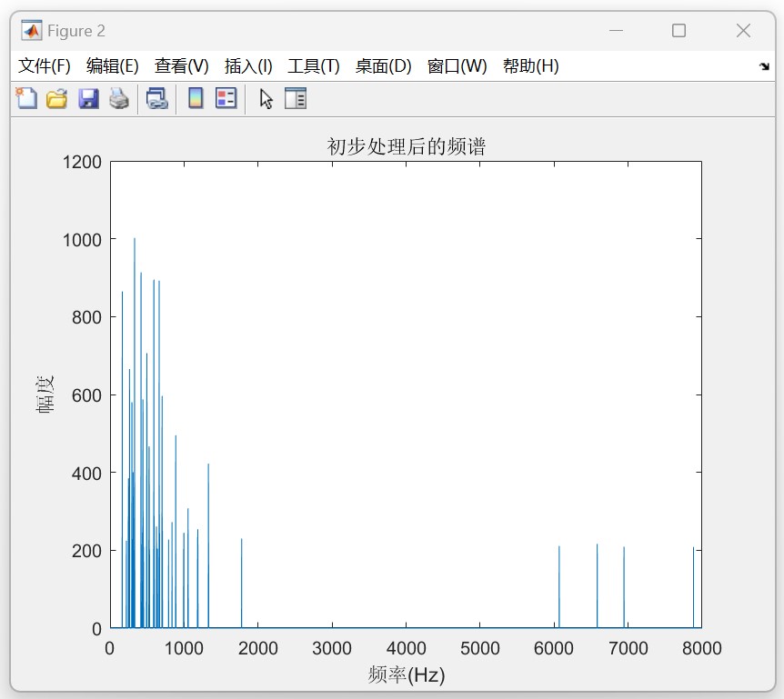Toggle the Edit Plot arrow tool

click(x=266, y=98)
